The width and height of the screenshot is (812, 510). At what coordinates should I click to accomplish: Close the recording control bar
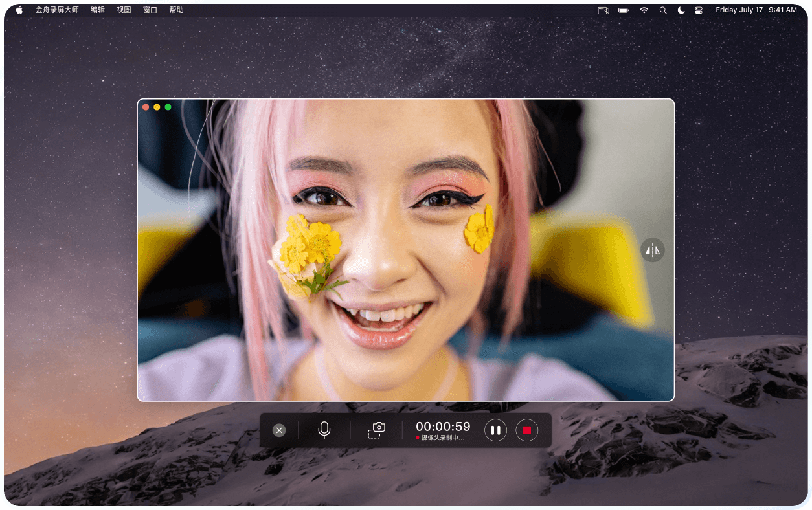coord(279,430)
